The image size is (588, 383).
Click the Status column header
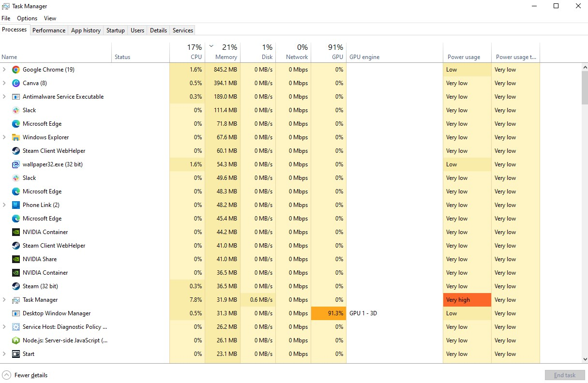click(140, 52)
